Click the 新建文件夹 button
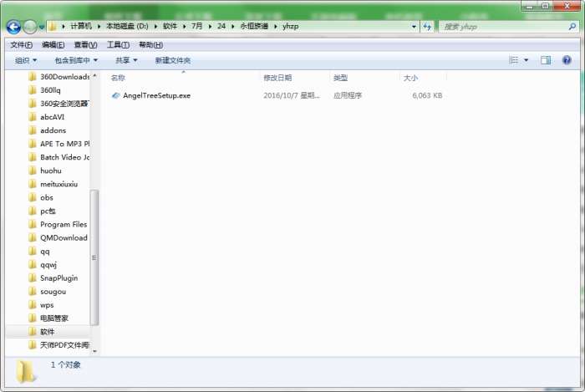Viewport: 585px width, 392px height. 172,60
